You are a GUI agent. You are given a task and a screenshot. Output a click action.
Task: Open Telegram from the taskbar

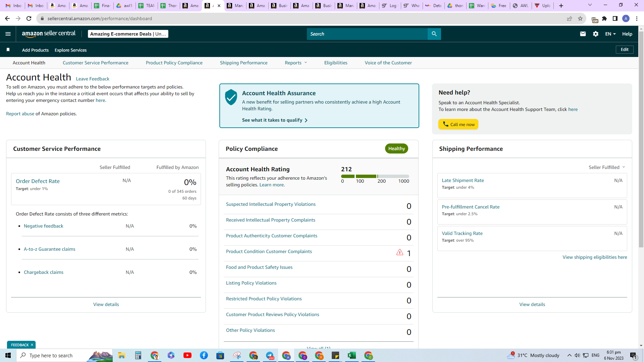click(x=270, y=355)
